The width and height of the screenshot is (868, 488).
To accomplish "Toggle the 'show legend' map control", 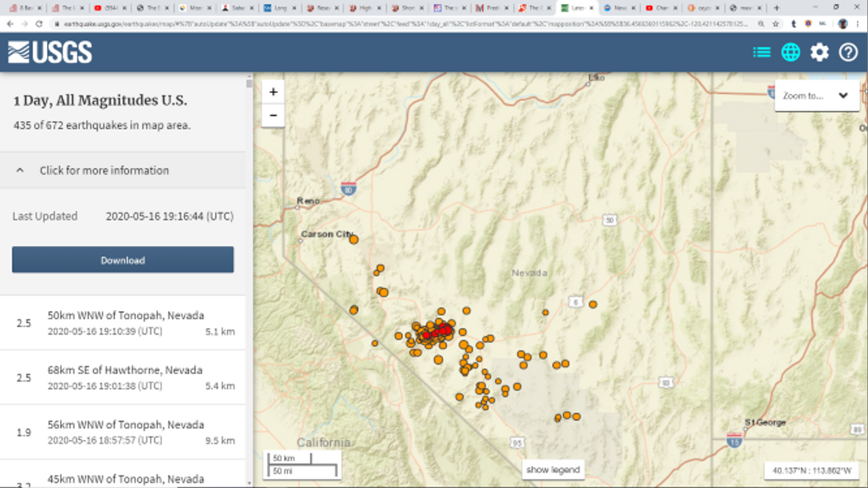I will (553, 470).
